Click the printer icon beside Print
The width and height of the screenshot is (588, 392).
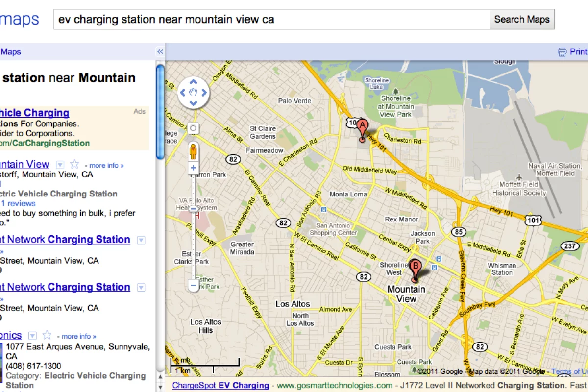(x=562, y=51)
